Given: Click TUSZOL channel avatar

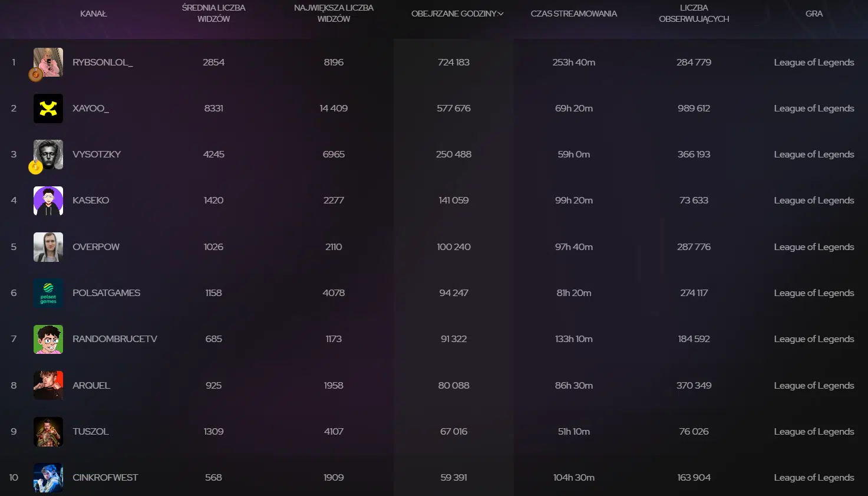Looking at the screenshot, I should point(48,432).
